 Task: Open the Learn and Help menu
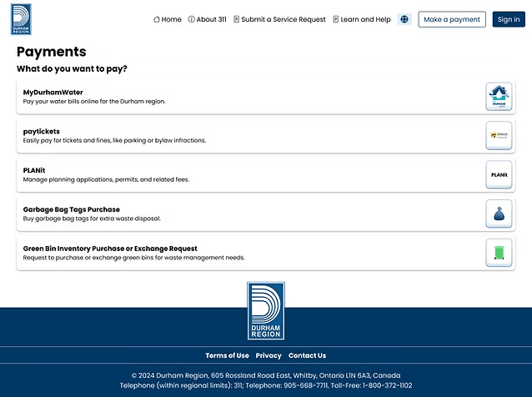pyautogui.click(x=362, y=19)
